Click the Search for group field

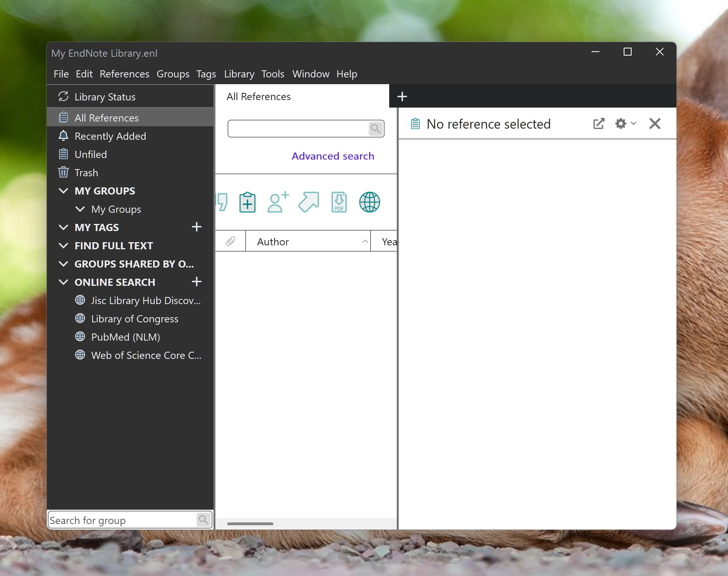click(x=122, y=520)
